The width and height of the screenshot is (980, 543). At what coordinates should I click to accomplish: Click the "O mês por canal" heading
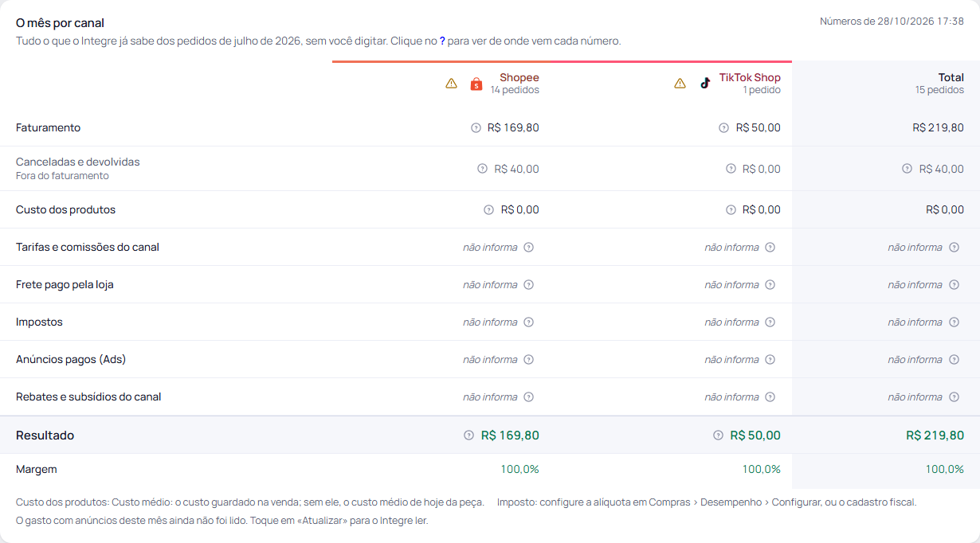(x=60, y=23)
